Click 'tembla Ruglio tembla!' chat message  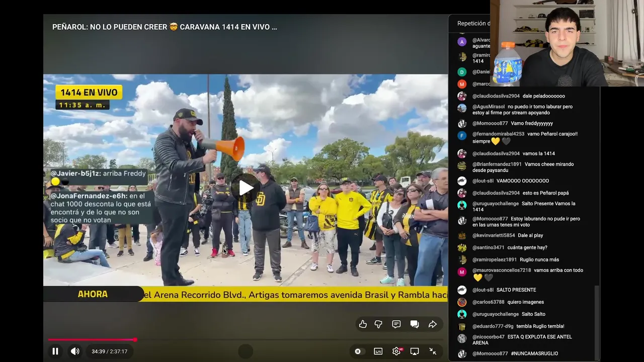pos(540,326)
